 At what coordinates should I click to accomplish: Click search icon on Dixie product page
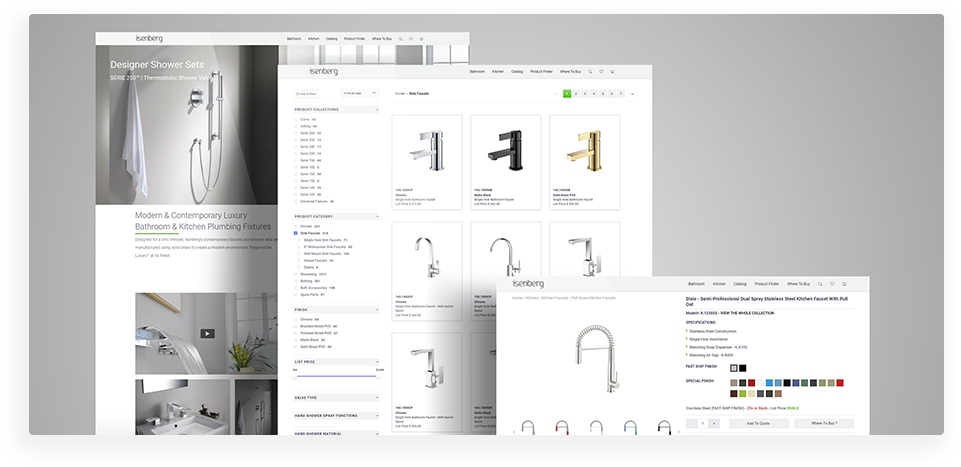coord(820,284)
